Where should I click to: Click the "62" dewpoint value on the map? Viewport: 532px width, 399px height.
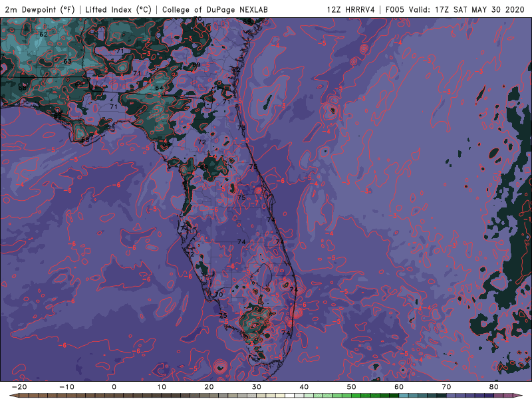(43, 35)
